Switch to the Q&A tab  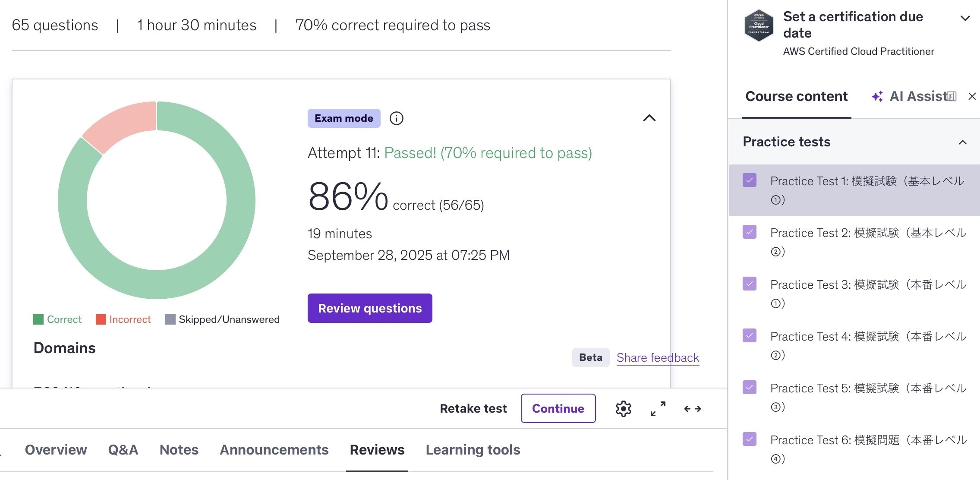(x=123, y=450)
